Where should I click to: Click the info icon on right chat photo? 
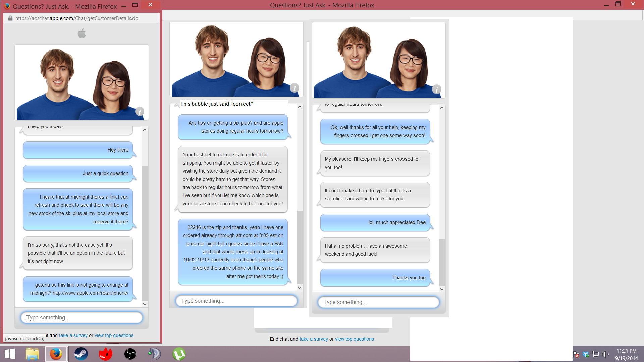[436, 89]
